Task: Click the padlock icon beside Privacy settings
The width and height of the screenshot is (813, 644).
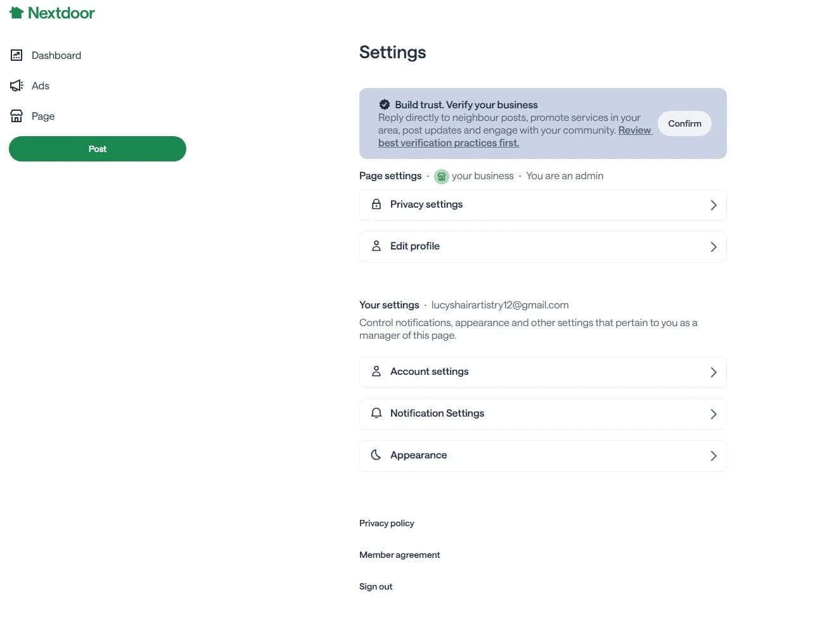Action: pos(376,204)
